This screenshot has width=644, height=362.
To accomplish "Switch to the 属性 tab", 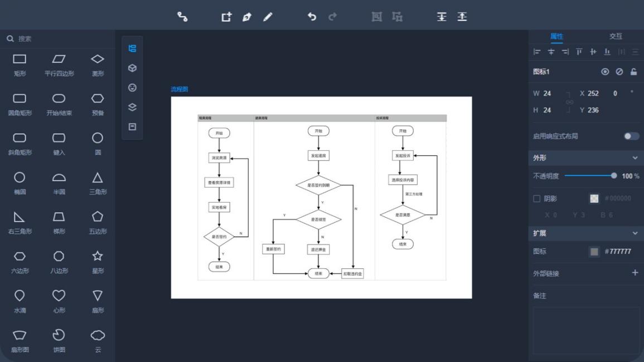I will pos(556,36).
